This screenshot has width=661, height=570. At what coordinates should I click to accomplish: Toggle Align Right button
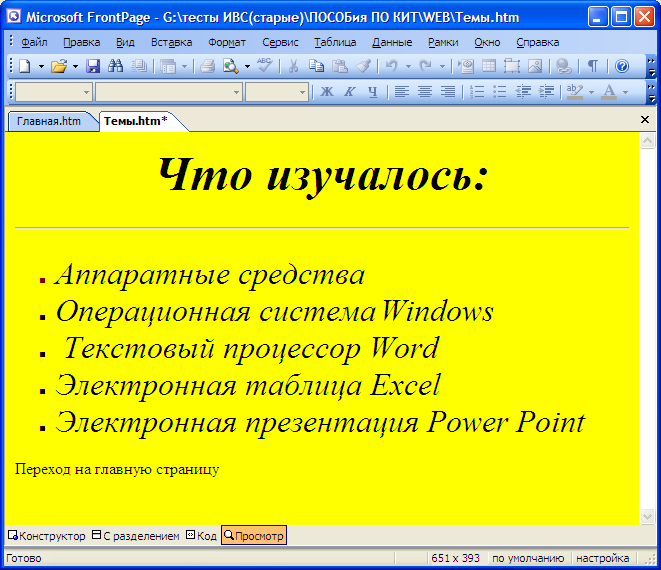[448, 91]
